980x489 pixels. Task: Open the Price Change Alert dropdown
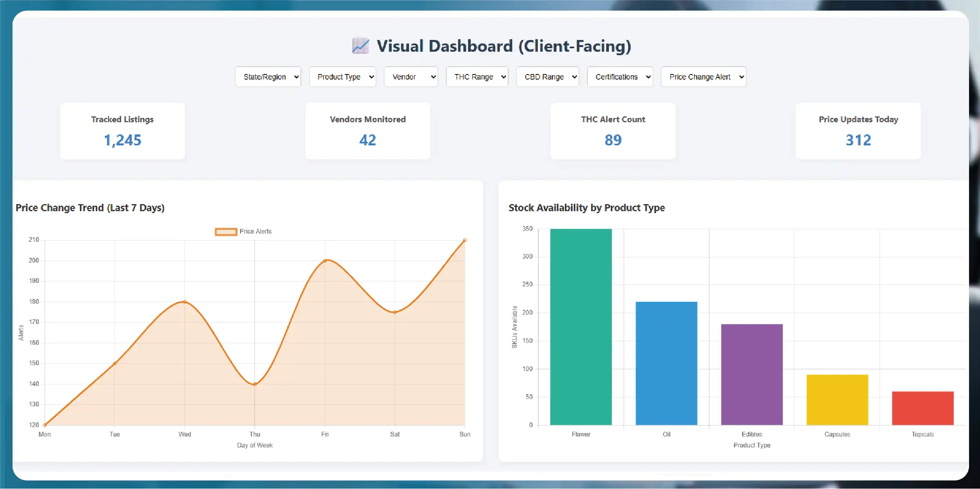point(703,77)
